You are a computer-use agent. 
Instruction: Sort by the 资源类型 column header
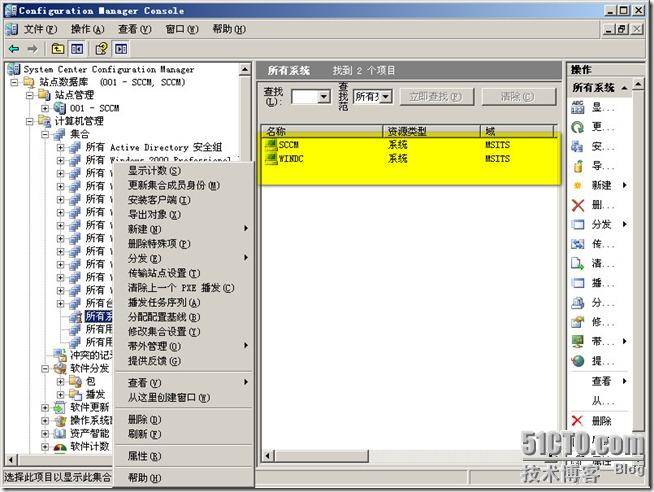click(x=431, y=131)
